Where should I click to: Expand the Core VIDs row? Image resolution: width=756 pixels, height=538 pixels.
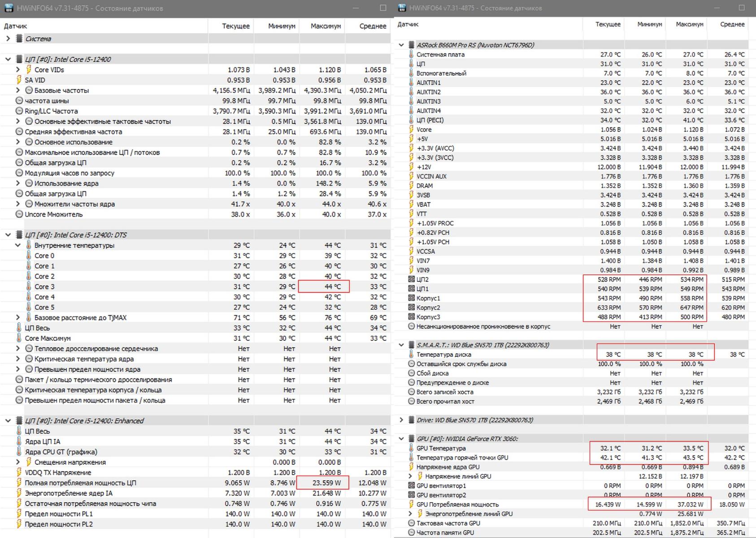[x=18, y=69]
